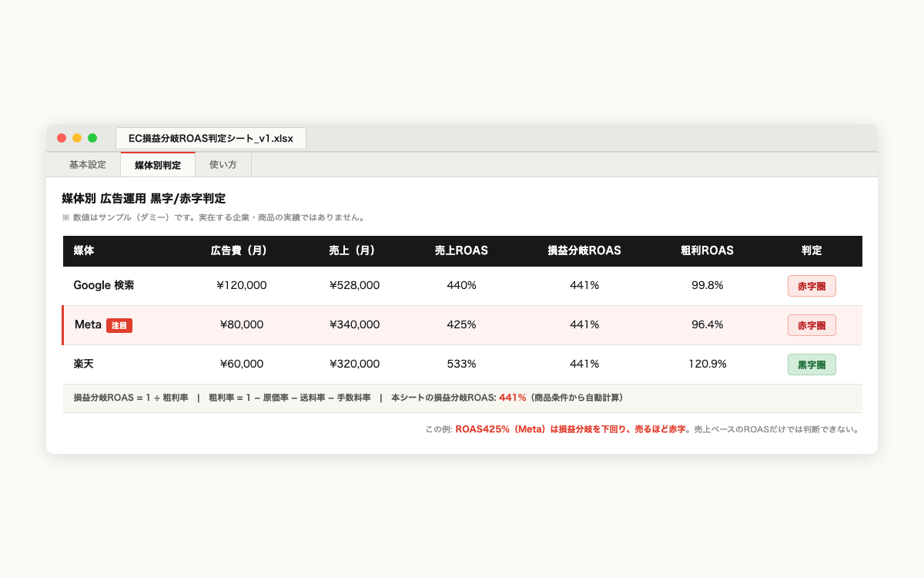Click the yellow minimize window button
Viewport: 924px width, 578px height.
77,138
